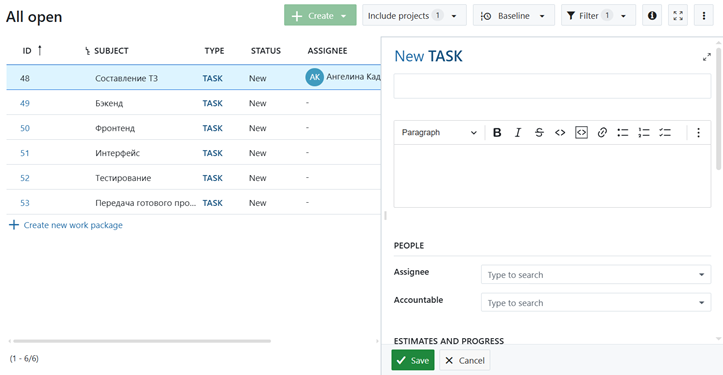The width and height of the screenshot is (723, 375).
Task: Click the task subject input field
Action: [x=552, y=86]
